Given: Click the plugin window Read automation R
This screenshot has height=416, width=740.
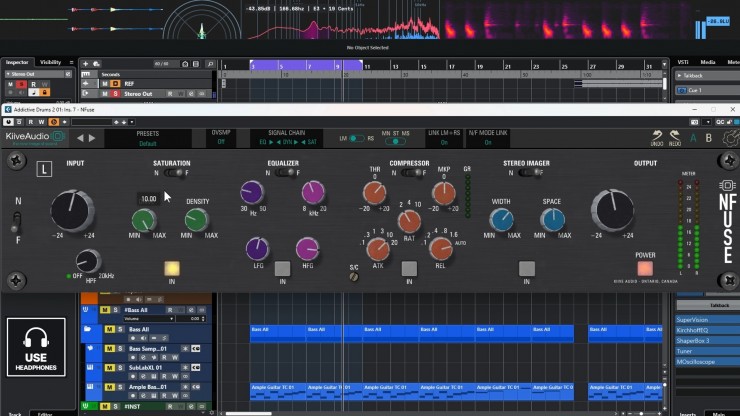Looking at the screenshot, I should pos(31,122).
